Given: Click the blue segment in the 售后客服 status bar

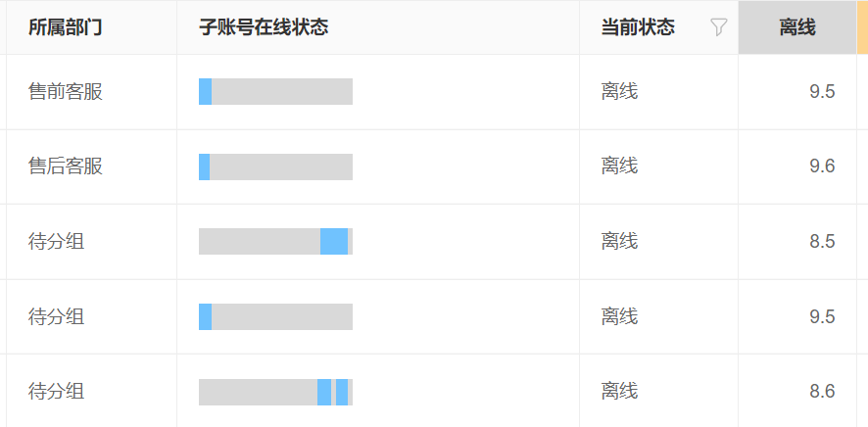Looking at the screenshot, I should (205, 166).
